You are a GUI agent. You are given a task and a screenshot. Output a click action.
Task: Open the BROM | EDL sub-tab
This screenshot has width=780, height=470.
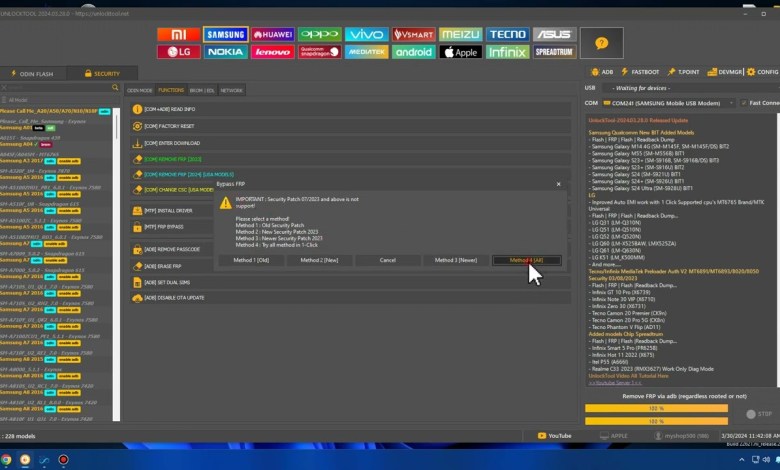(202, 91)
